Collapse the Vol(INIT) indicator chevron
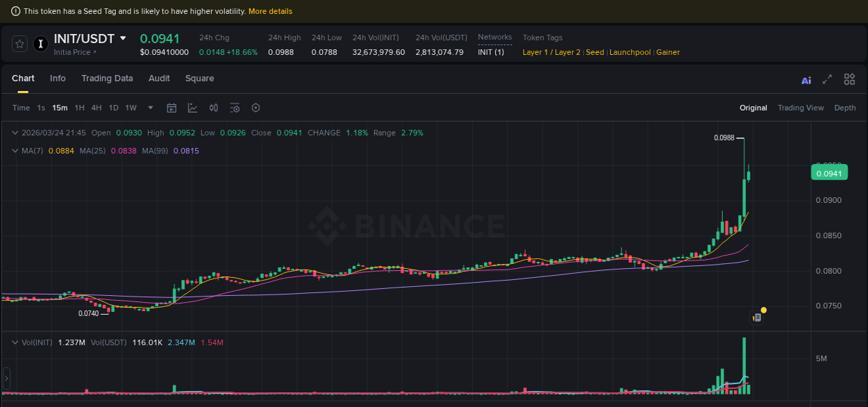 [x=15, y=342]
